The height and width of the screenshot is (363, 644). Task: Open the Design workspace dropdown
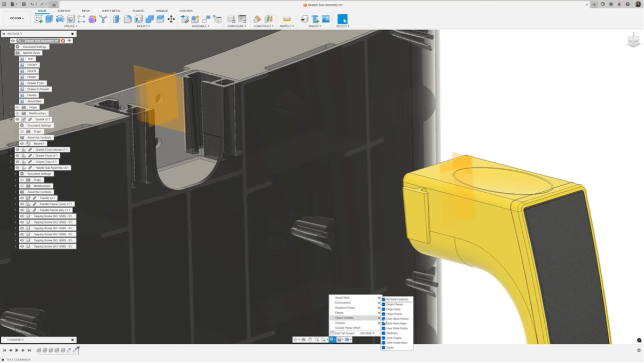pos(17,18)
